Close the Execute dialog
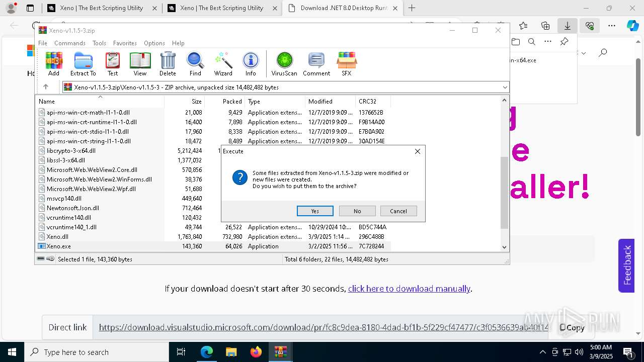 [417, 151]
